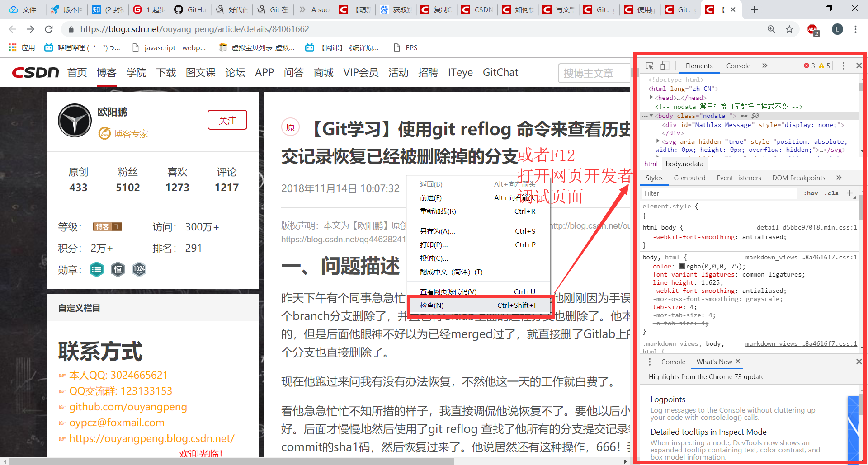868x465 pixels.
Task: Choose 打印(P)... from the context menu
Action: point(478,244)
